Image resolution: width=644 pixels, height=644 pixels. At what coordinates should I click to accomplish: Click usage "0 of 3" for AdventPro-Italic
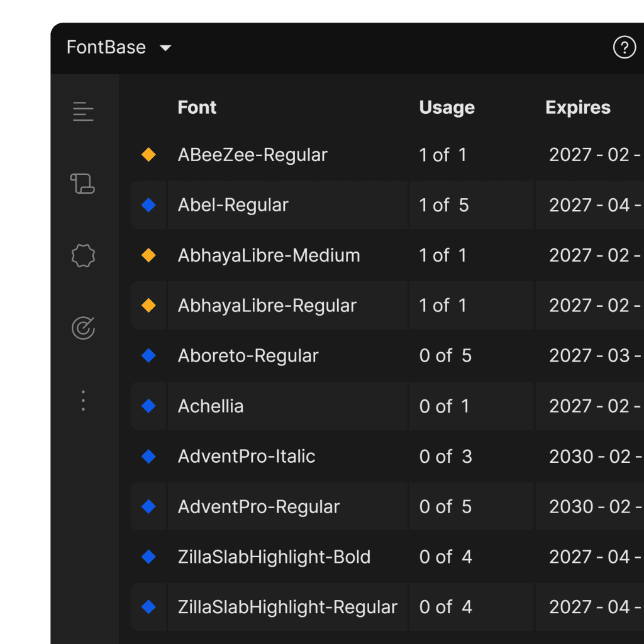click(x=446, y=457)
